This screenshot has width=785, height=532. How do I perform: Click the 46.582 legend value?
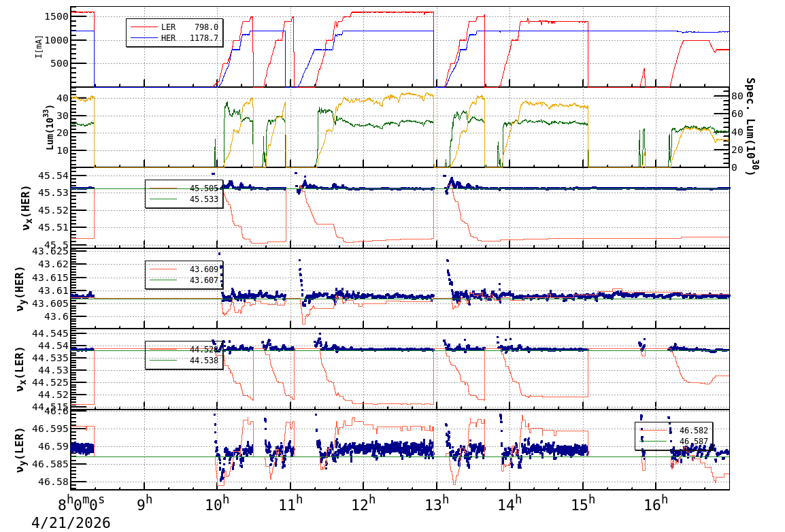(x=693, y=431)
